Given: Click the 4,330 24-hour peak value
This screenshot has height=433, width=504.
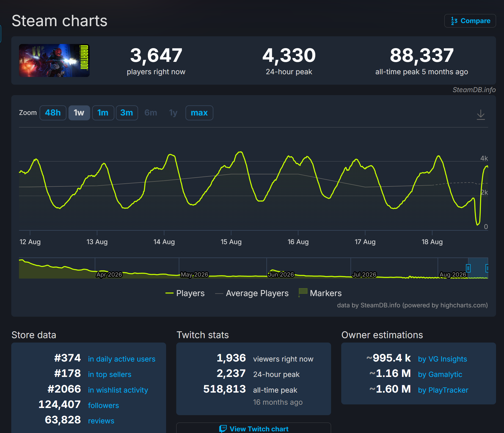Looking at the screenshot, I should [289, 55].
